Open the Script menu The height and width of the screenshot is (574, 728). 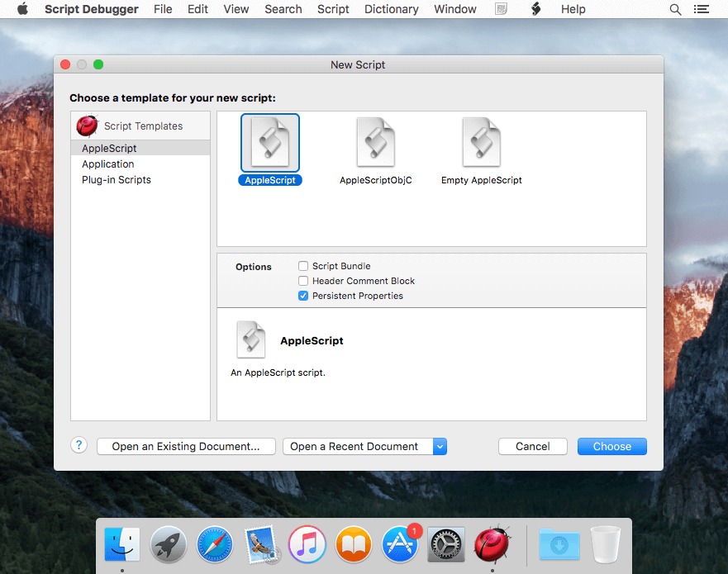click(333, 9)
